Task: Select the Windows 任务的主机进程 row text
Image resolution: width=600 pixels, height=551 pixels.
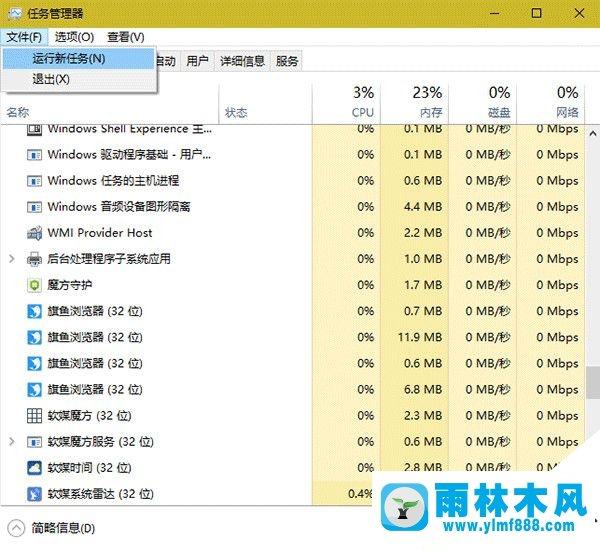Action: (113, 181)
